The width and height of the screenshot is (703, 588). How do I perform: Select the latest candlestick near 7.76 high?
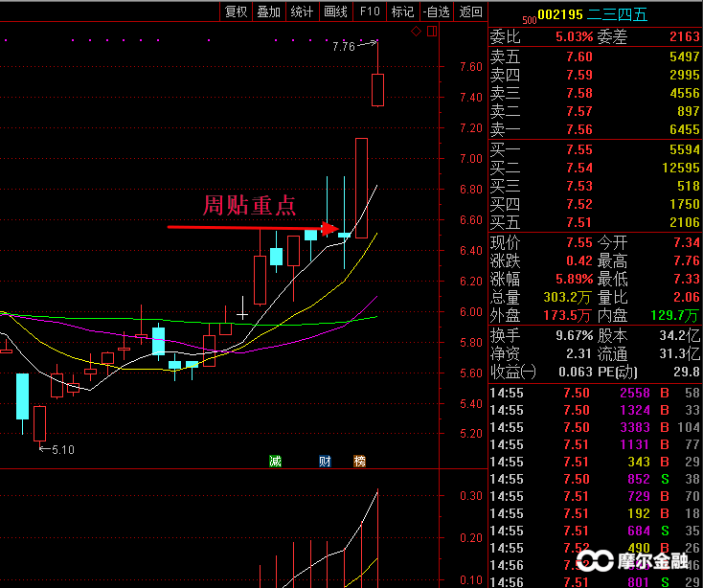point(377,90)
